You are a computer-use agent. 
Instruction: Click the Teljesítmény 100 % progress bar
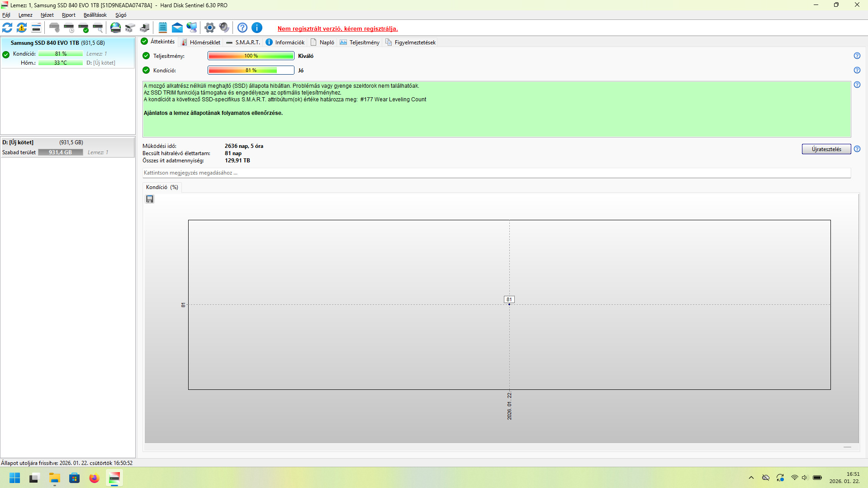251,56
